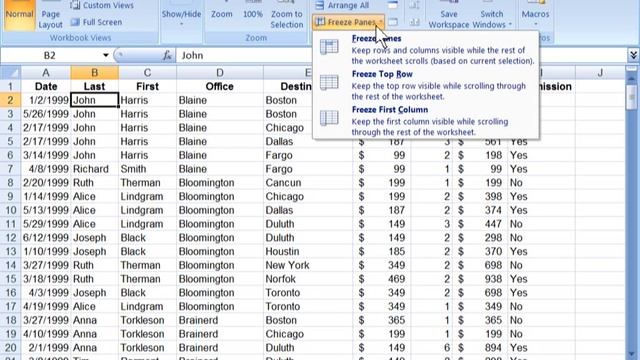Select active cell B2 containing John

coord(95,100)
